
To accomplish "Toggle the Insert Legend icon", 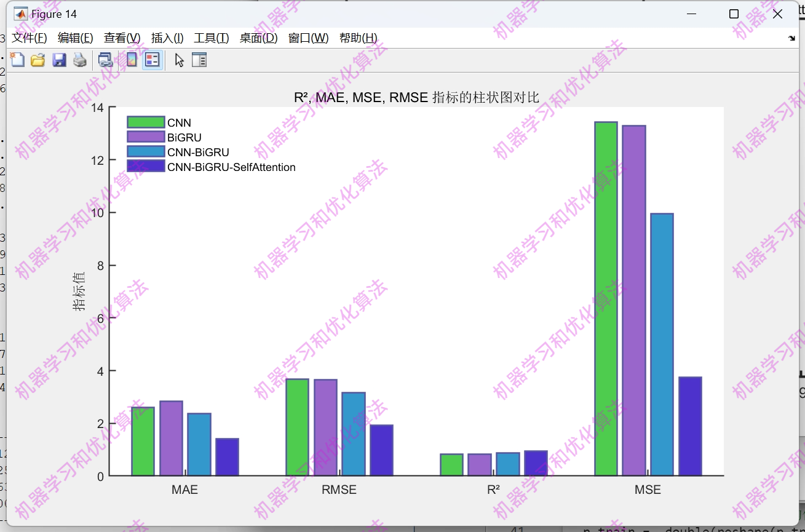I will coord(151,60).
